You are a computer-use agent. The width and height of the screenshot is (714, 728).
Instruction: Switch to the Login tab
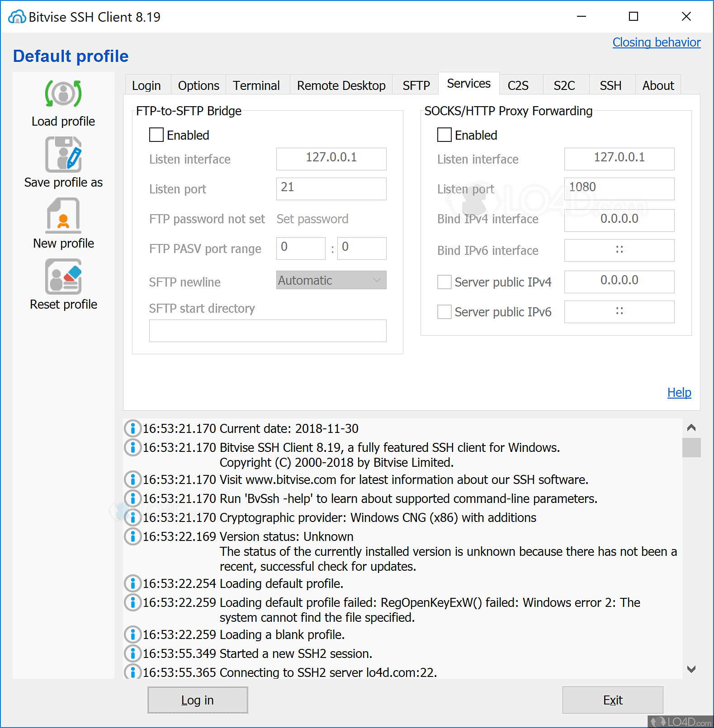click(x=147, y=85)
